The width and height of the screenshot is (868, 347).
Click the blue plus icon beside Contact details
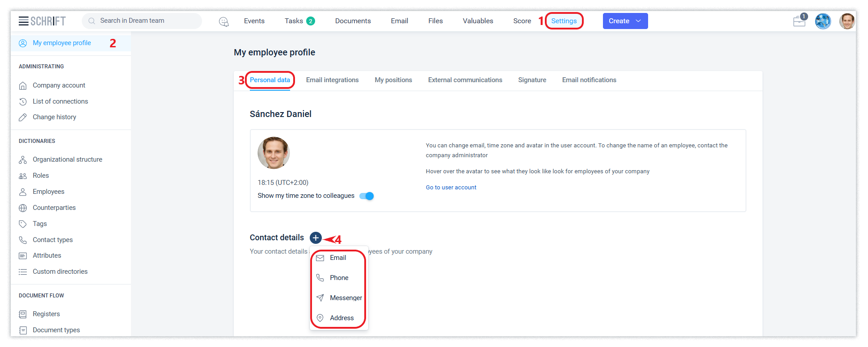(x=316, y=238)
